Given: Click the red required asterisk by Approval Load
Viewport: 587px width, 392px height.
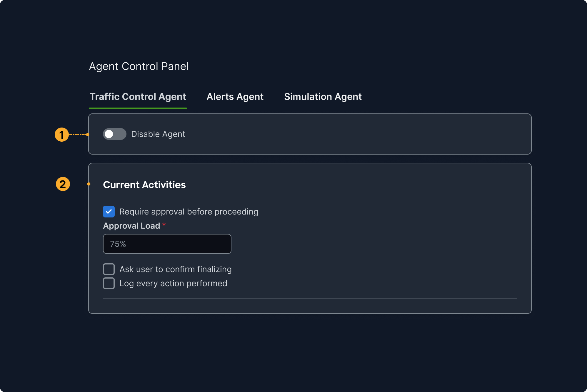Looking at the screenshot, I should tap(164, 225).
